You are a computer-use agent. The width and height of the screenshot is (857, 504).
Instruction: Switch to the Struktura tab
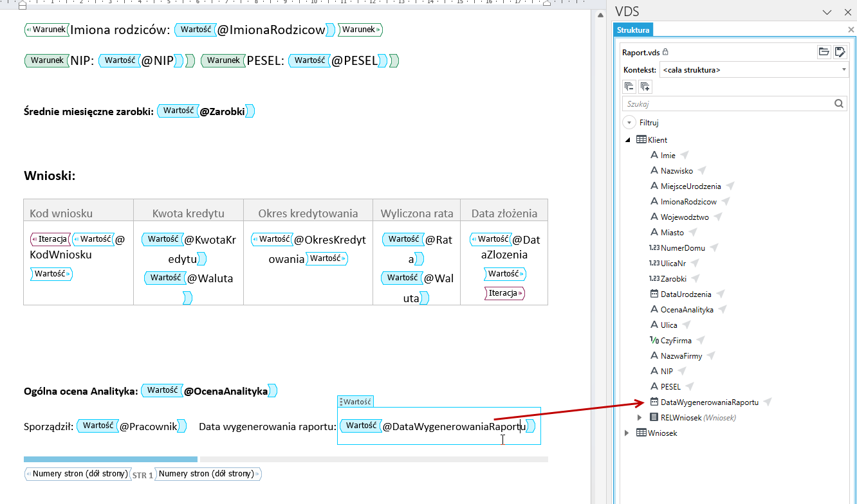click(633, 30)
